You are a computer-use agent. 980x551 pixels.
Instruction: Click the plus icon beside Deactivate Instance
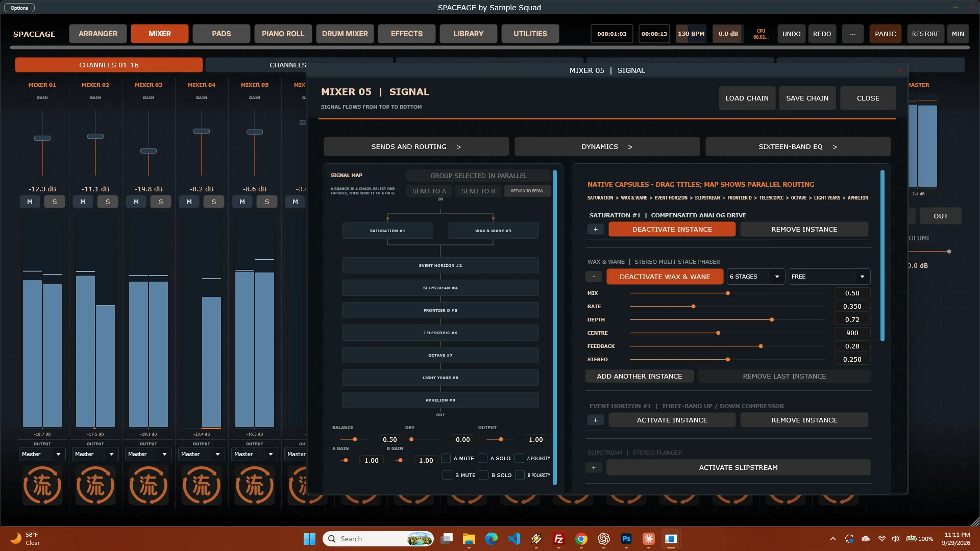[x=595, y=230]
